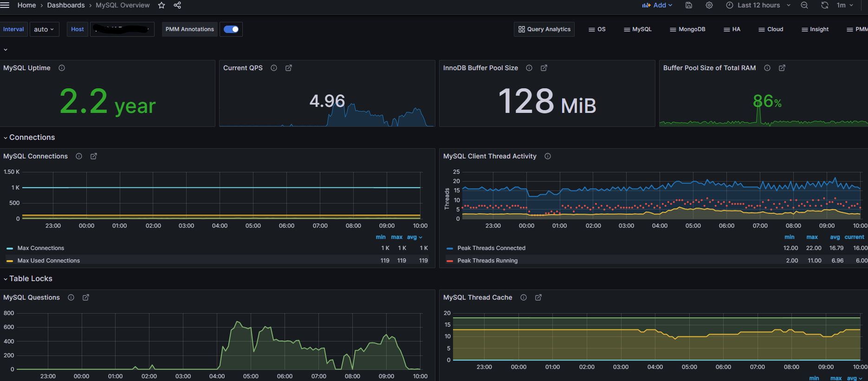The image size is (868, 381).
Task: Zoom out the time range
Action: [x=804, y=5]
